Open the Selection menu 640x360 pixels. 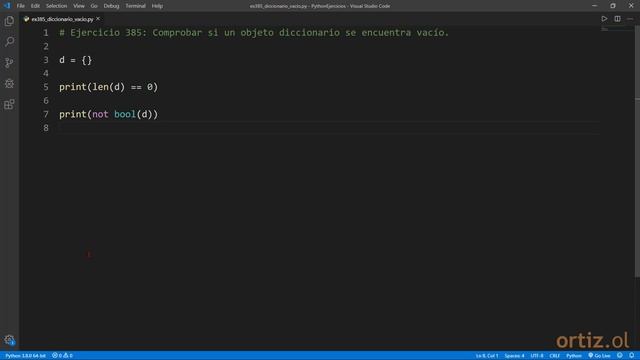(x=56, y=6)
